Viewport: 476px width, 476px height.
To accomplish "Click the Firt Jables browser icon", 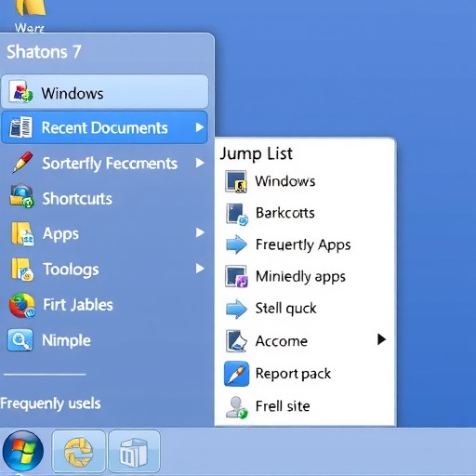I will [x=22, y=305].
